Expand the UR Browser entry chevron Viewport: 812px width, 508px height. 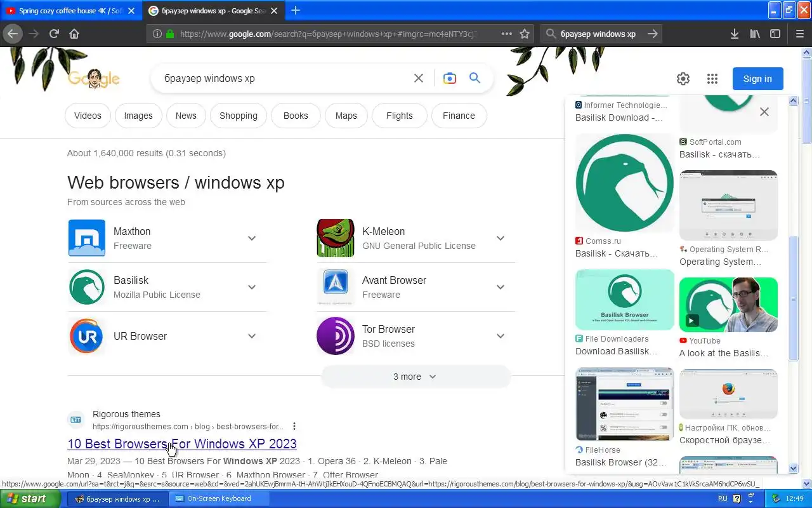(252, 336)
